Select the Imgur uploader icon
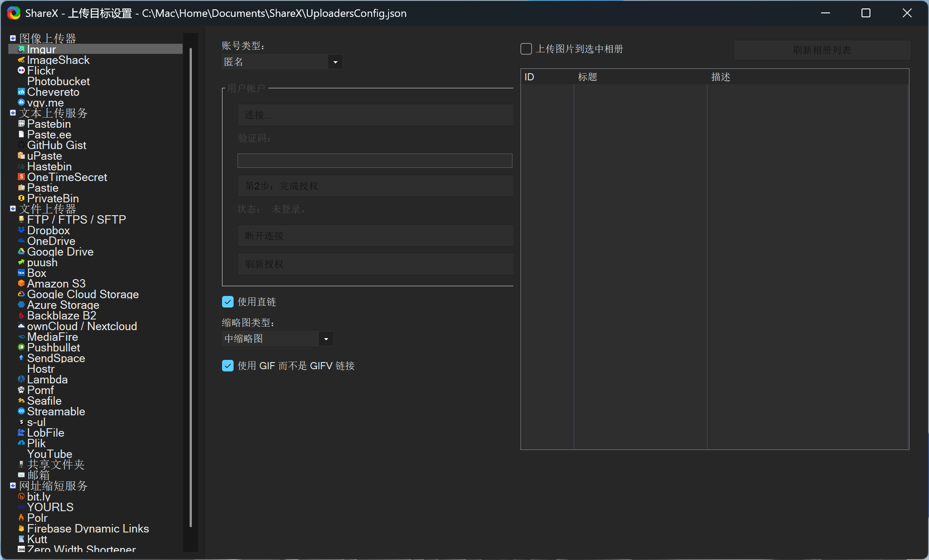This screenshot has height=560, width=929. pyautogui.click(x=21, y=49)
